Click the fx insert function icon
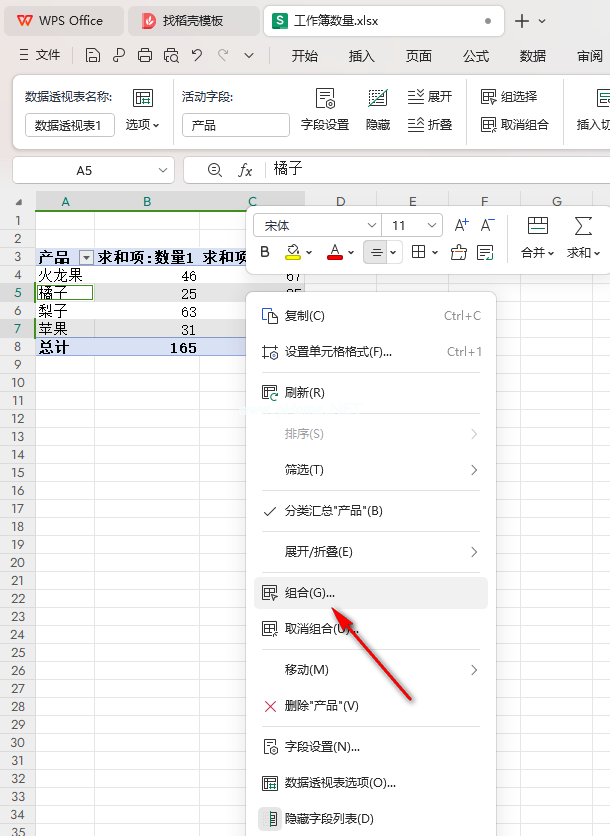The height and width of the screenshot is (836, 610). (245, 170)
